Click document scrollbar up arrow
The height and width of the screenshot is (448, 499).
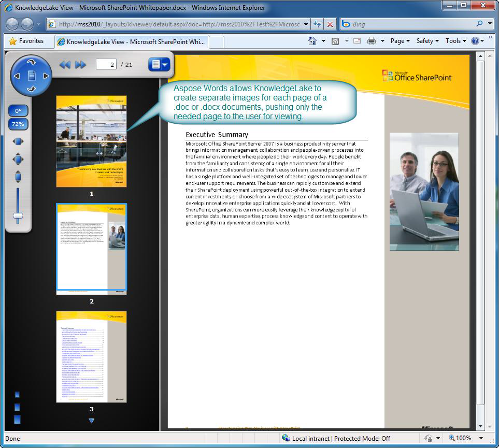click(x=480, y=56)
